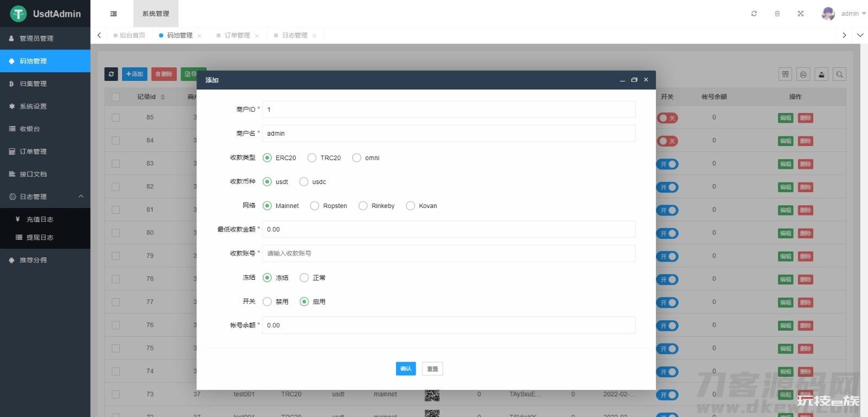Toggle fullscreen with the expand icon
Viewport: 868px width, 417px height.
[x=801, y=14]
